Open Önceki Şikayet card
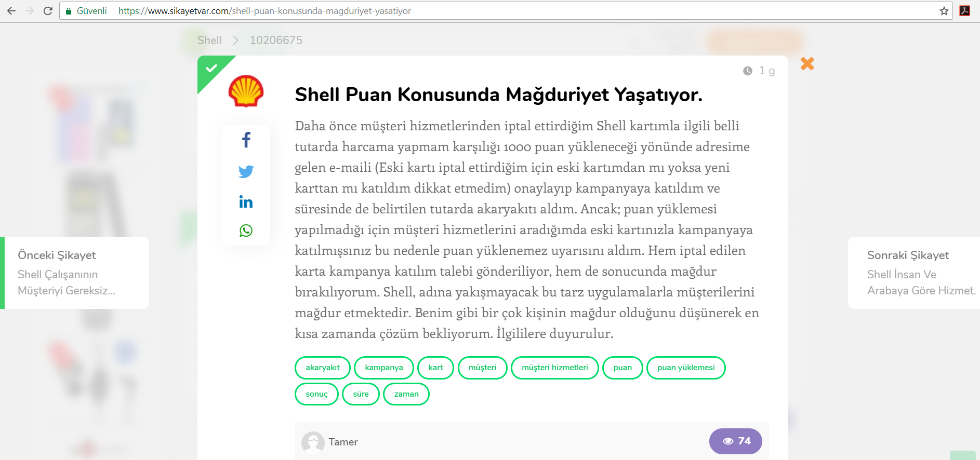Screen dimensions: 980x460 click(x=76, y=273)
